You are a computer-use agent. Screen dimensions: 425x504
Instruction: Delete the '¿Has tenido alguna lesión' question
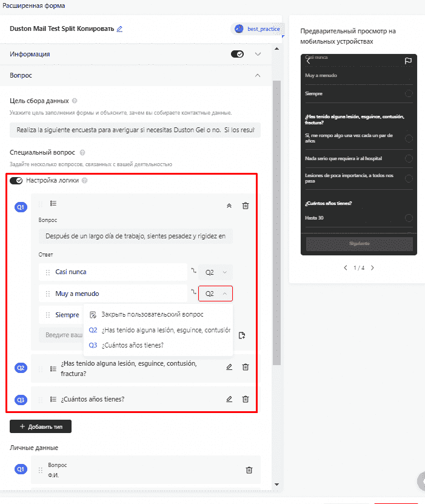(x=246, y=367)
